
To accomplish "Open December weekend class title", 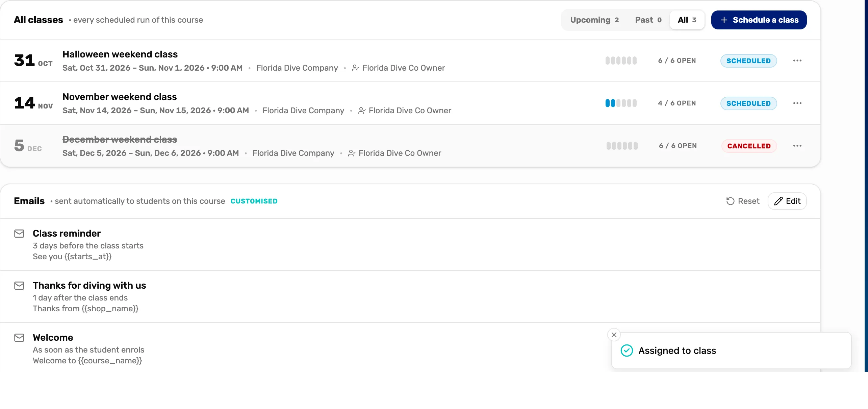I will 120,140.
